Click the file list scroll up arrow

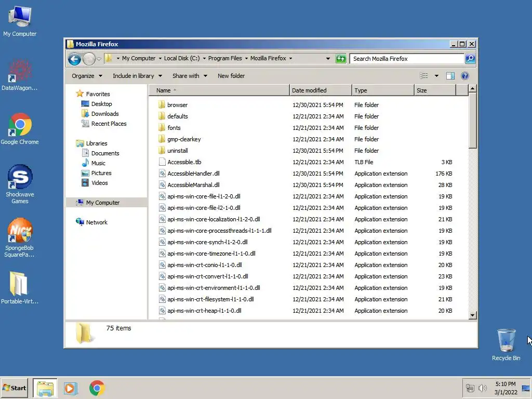coord(472,89)
